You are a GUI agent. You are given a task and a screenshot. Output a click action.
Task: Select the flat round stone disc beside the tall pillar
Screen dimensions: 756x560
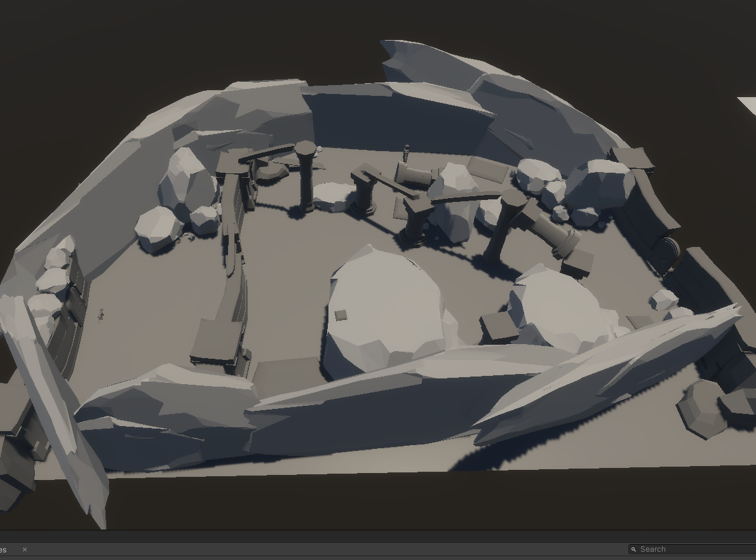click(332, 196)
